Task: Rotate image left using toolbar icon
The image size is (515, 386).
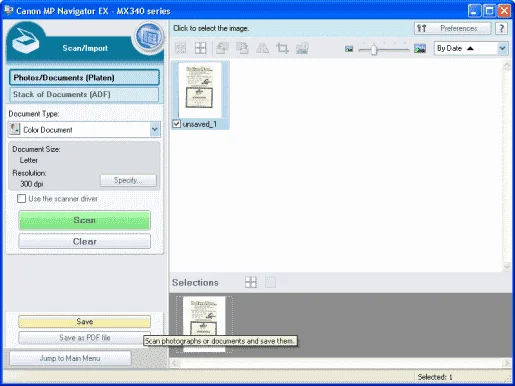Action: (222, 48)
